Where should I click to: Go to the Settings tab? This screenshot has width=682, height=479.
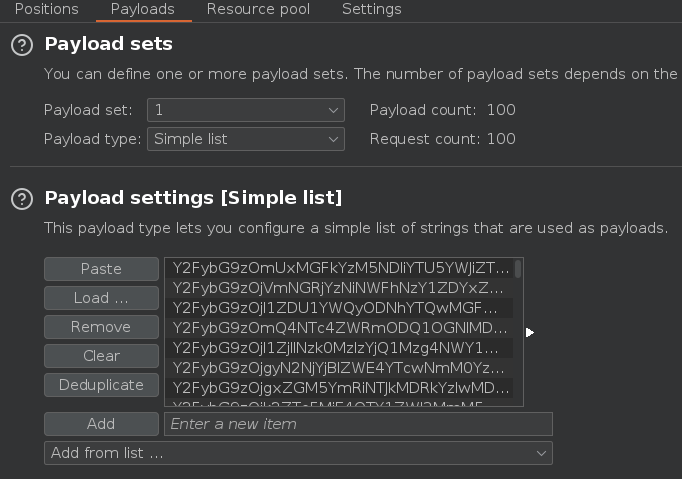371,9
